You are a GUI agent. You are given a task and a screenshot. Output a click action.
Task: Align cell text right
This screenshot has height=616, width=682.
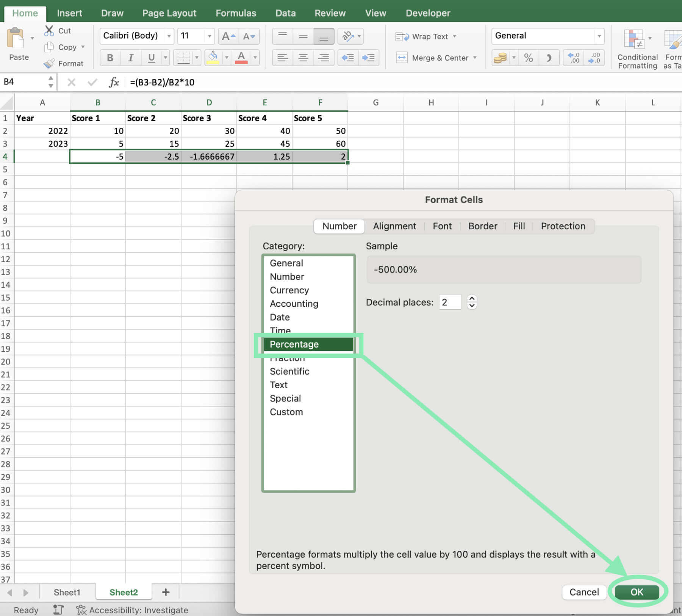click(324, 58)
